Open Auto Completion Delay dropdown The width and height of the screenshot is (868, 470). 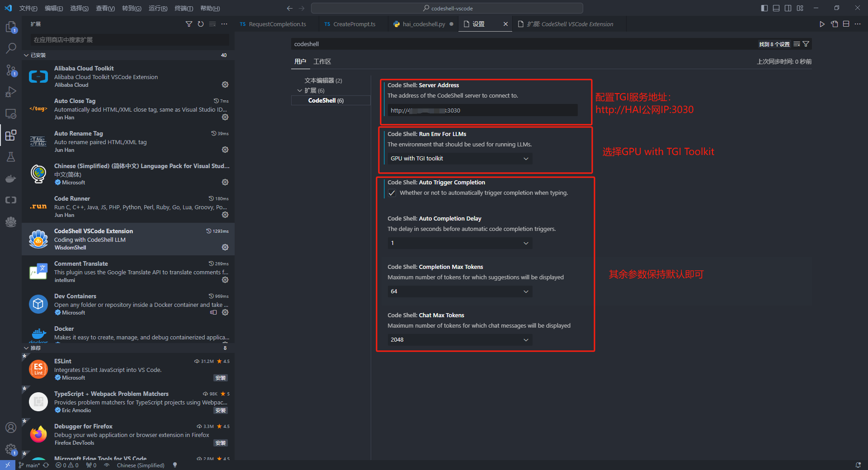point(460,243)
